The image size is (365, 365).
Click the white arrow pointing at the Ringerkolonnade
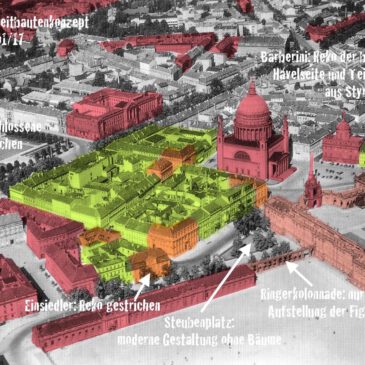[x=299, y=273]
